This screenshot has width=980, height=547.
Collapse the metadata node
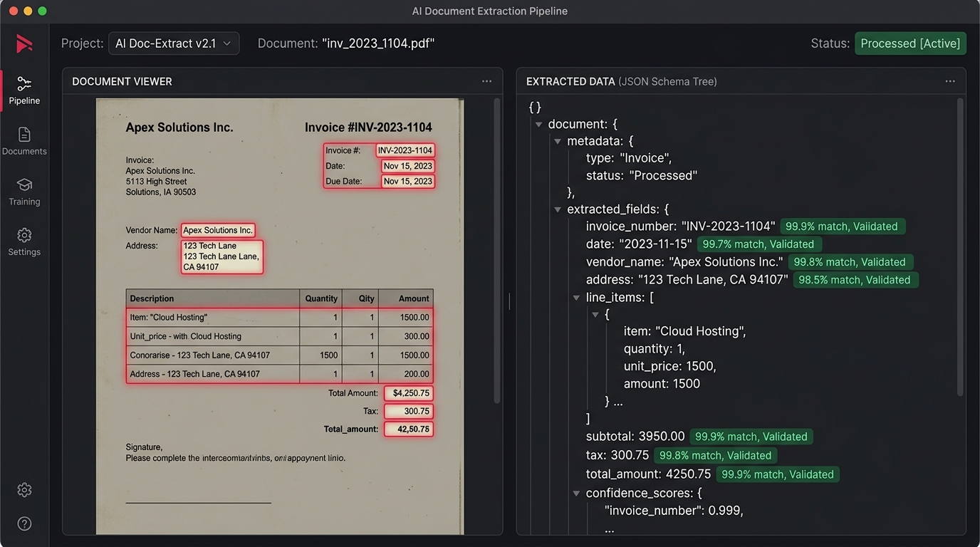[558, 142]
